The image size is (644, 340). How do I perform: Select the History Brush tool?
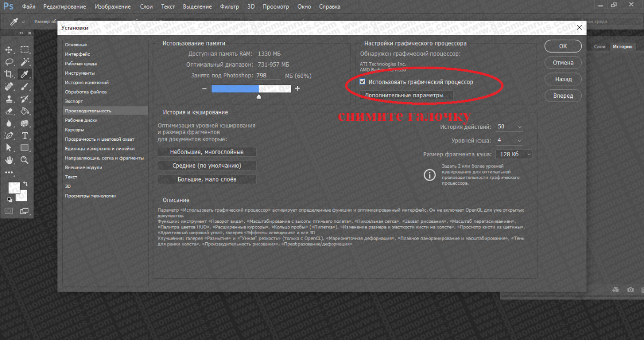click(x=25, y=99)
